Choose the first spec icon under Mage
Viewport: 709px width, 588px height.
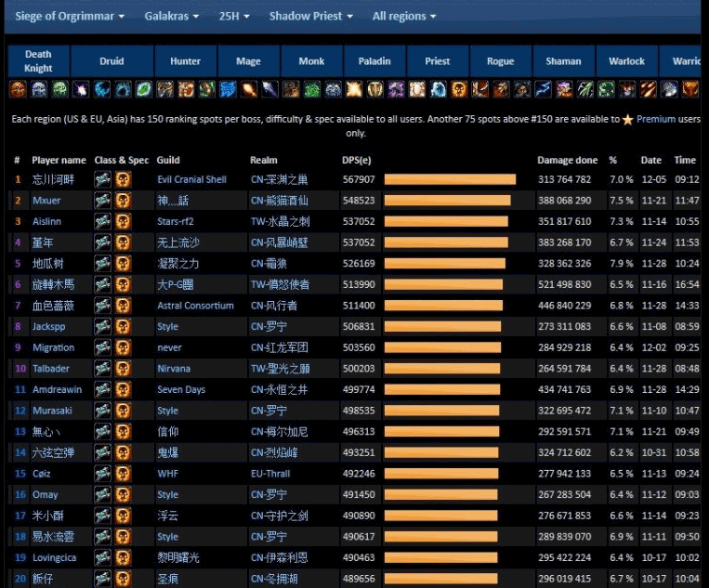(228, 90)
